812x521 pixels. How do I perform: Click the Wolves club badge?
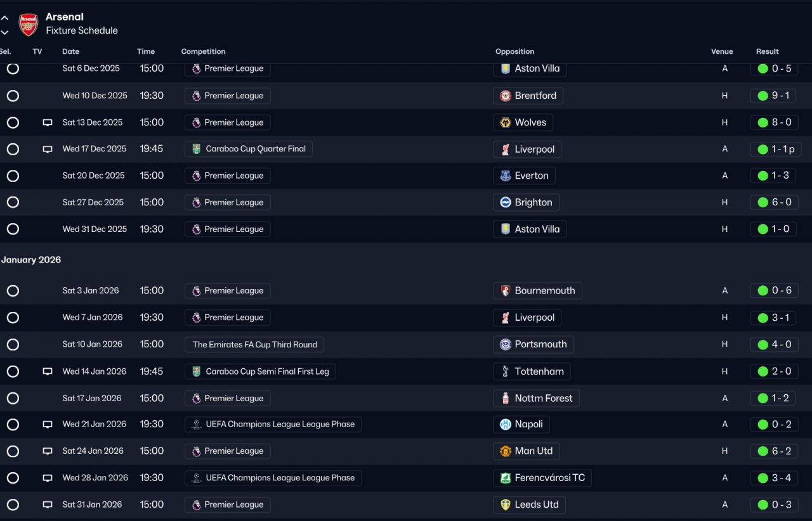(x=506, y=122)
